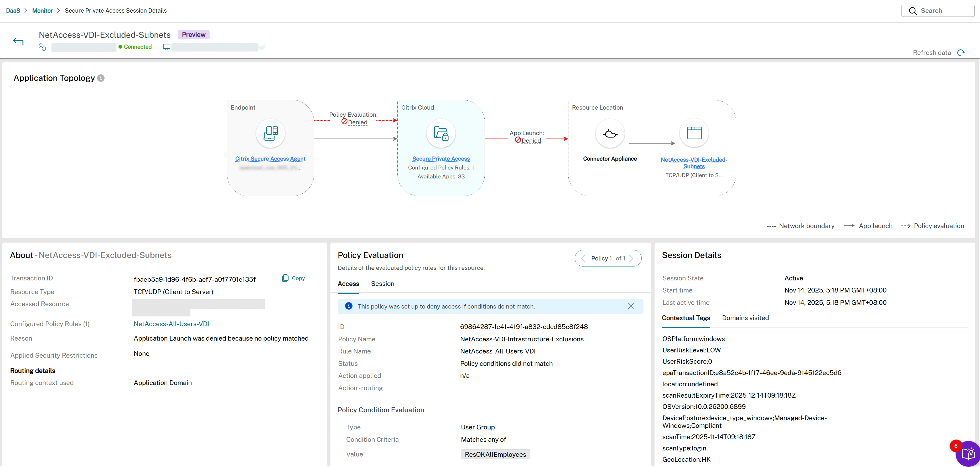Dismiss the deny-access info banner
This screenshot has width=980, height=467.
point(630,306)
